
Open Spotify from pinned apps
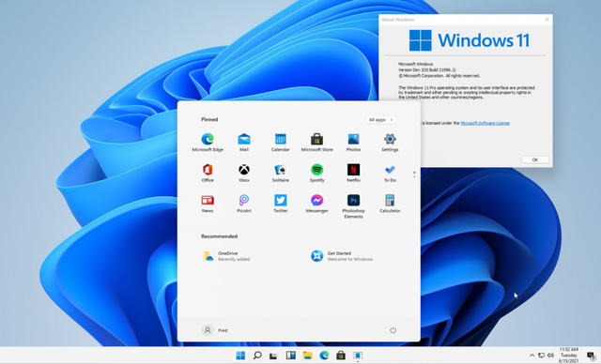tap(316, 173)
